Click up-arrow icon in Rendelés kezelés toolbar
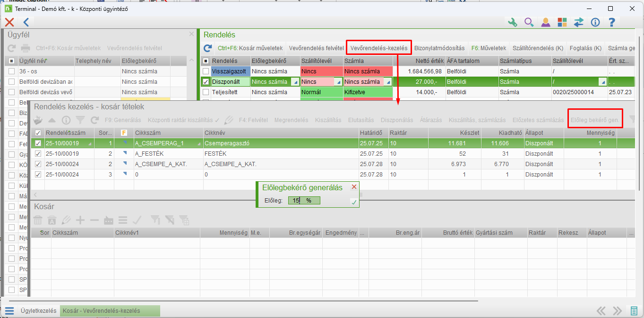 [x=52, y=120]
